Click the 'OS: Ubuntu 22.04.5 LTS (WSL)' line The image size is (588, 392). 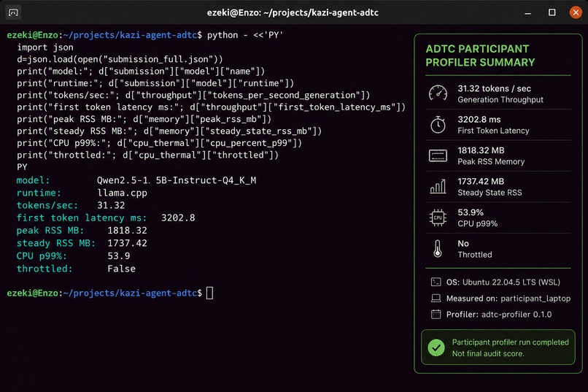pyautogui.click(x=503, y=282)
